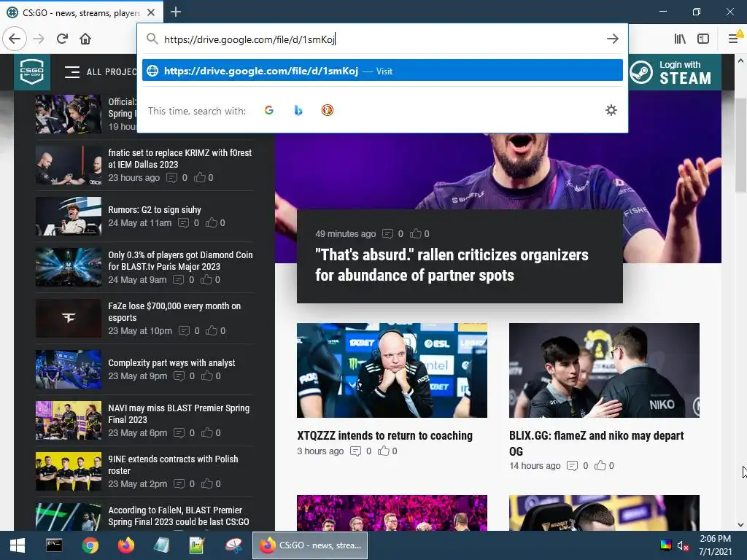Click the CSGO.com site logo
The width and height of the screenshot is (747, 560).
[32, 72]
